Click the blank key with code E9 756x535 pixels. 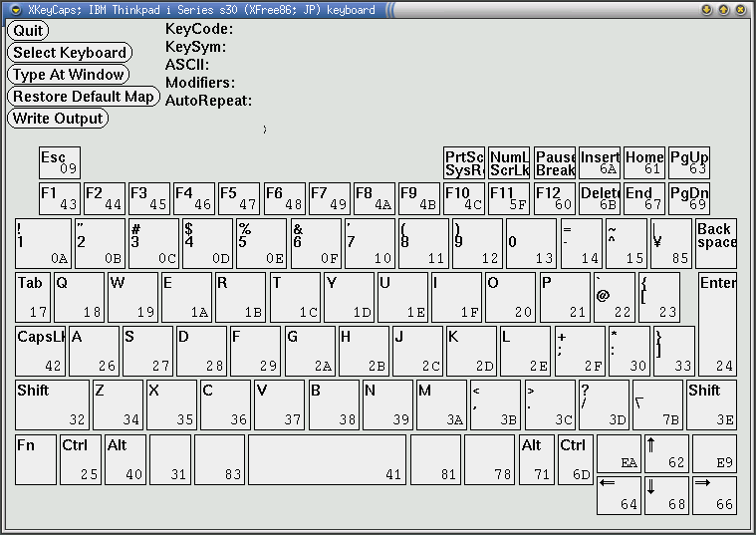[714, 454]
